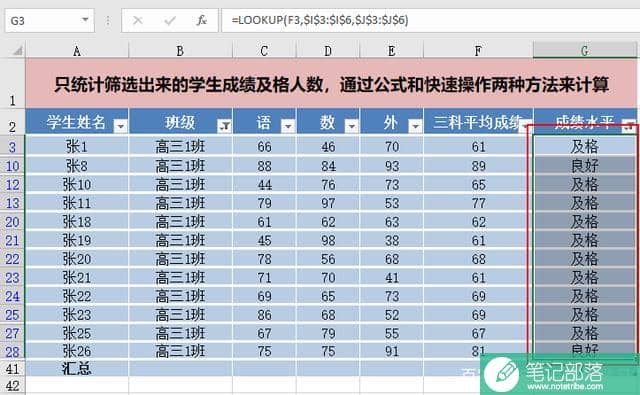Confirm formula entry with the checkmark icon
Image resolution: width=640 pixels, height=395 pixels.
(170, 20)
